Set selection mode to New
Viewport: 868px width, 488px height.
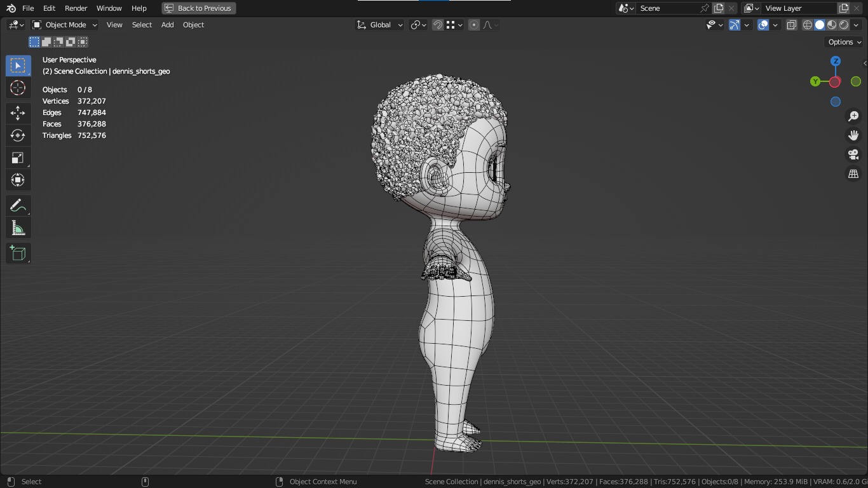34,42
